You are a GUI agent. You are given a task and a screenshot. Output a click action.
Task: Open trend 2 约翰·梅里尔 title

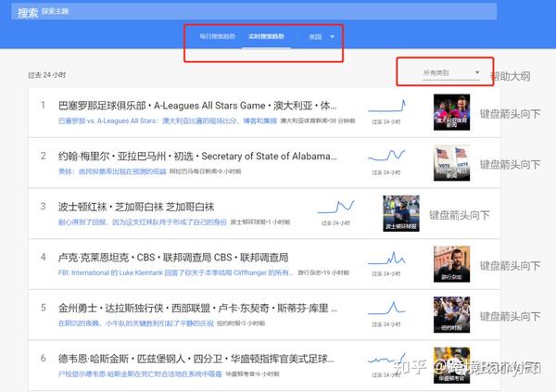[x=197, y=157]
